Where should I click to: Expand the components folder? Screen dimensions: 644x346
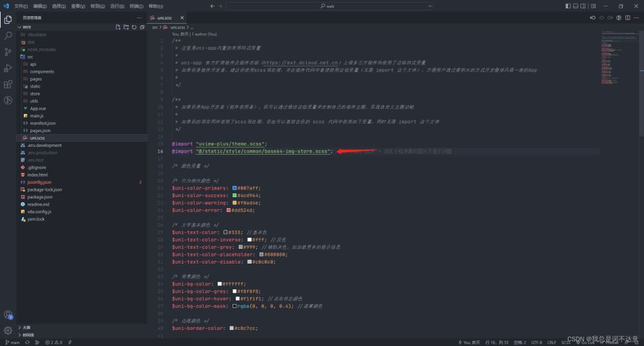(x=42, y=72)
